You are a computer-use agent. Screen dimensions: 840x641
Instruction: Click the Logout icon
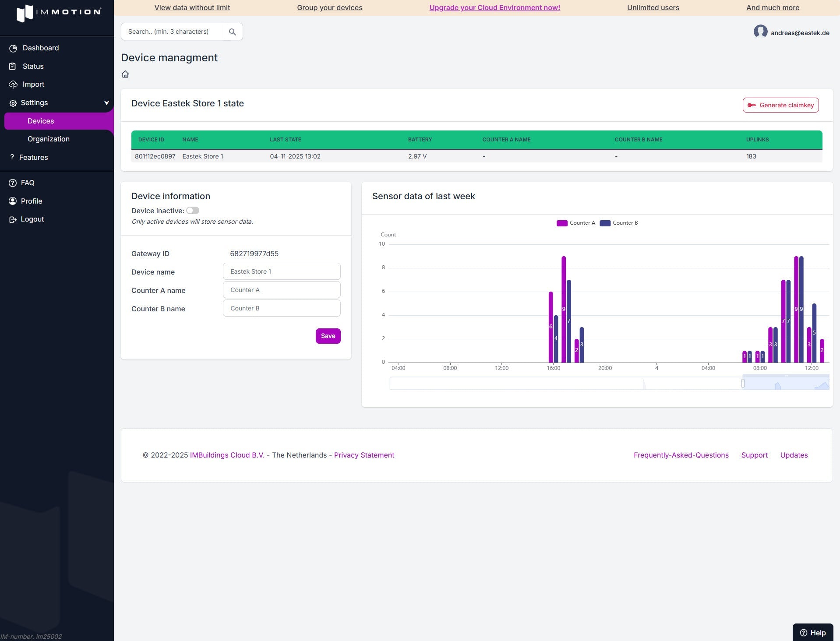pyautogui.click(x=12, y=219)
